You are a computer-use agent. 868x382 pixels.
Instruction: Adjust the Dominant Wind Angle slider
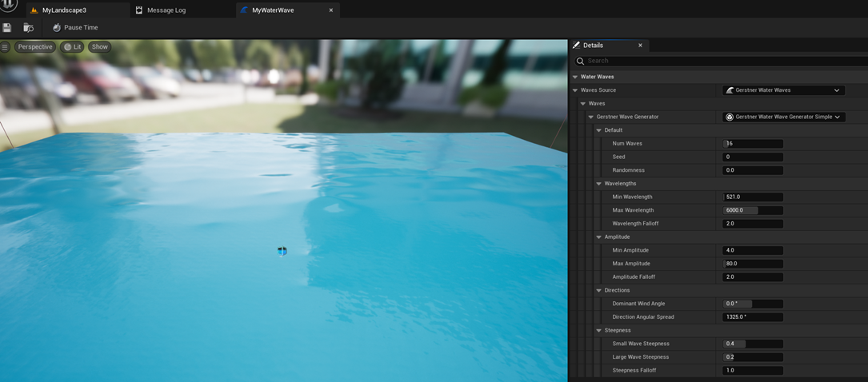(x=753, y=304)
